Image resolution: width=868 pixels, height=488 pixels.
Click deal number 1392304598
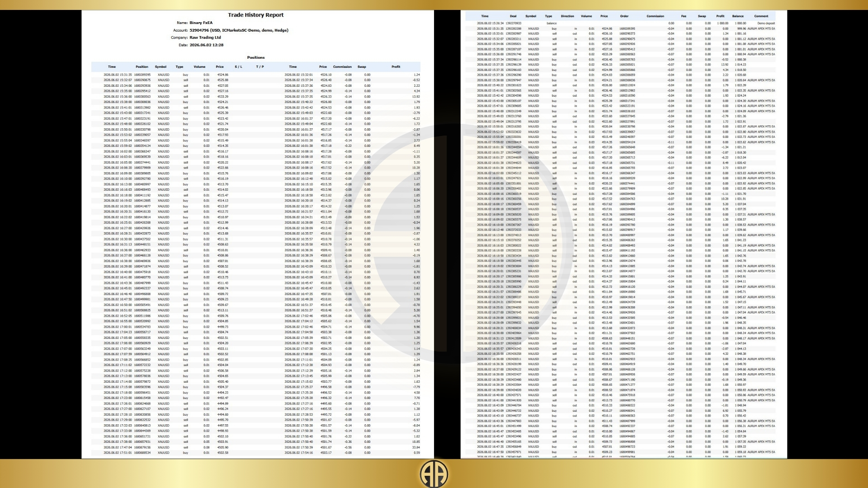tap(513, 96)
